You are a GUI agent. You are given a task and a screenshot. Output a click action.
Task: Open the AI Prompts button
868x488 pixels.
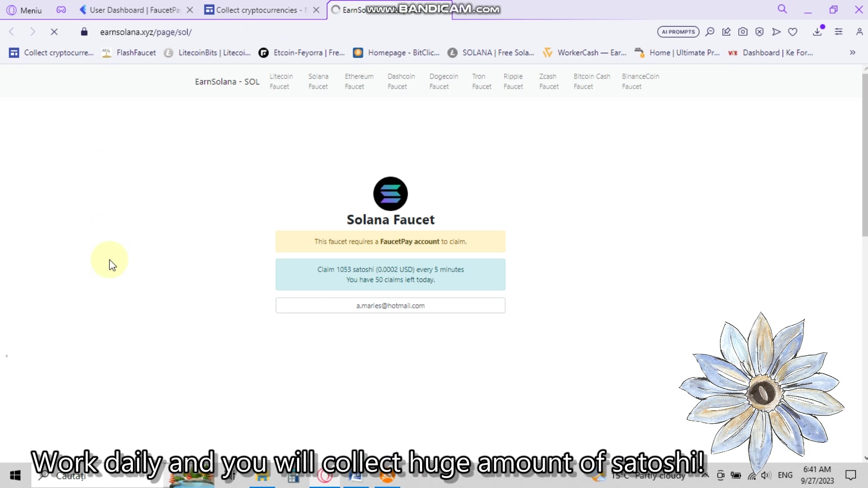[x=678, y=32]
